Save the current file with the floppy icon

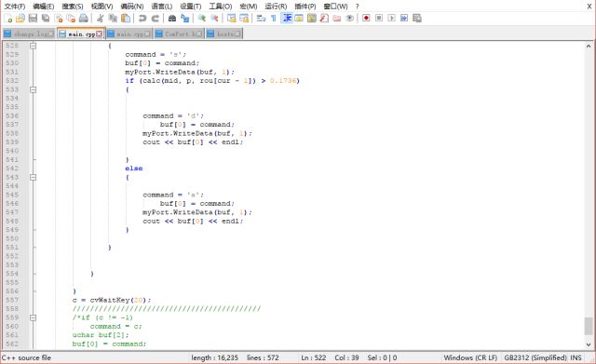pyautogui.click(x=34, y=19)
